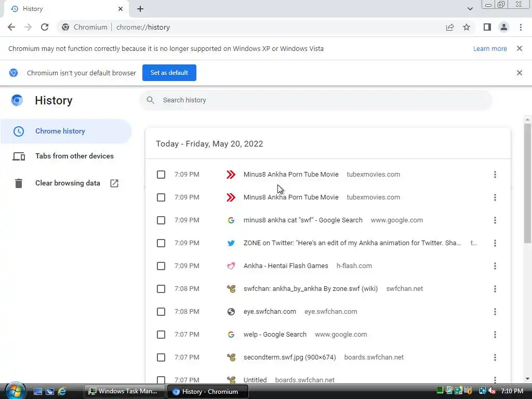This screenshot has height=399, width=532.
Task: Switch to Windows Task Manager taskbar button
Action: pos(124,391)
